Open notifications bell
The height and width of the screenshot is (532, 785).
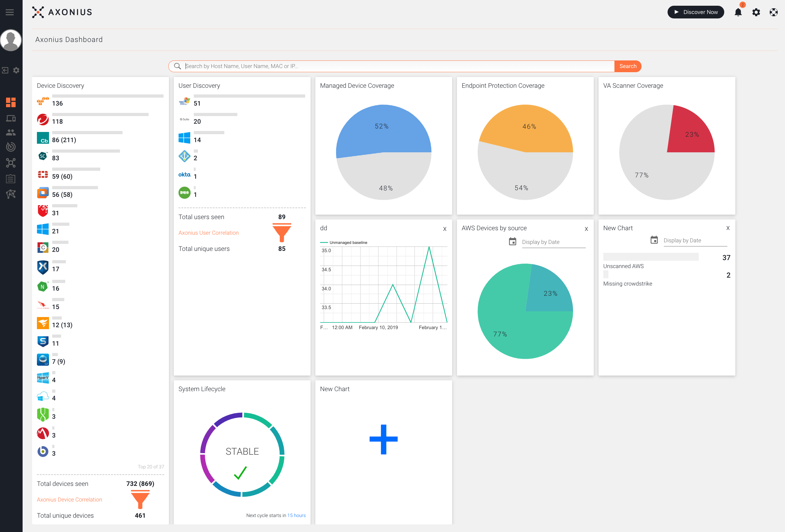[738, 12]
